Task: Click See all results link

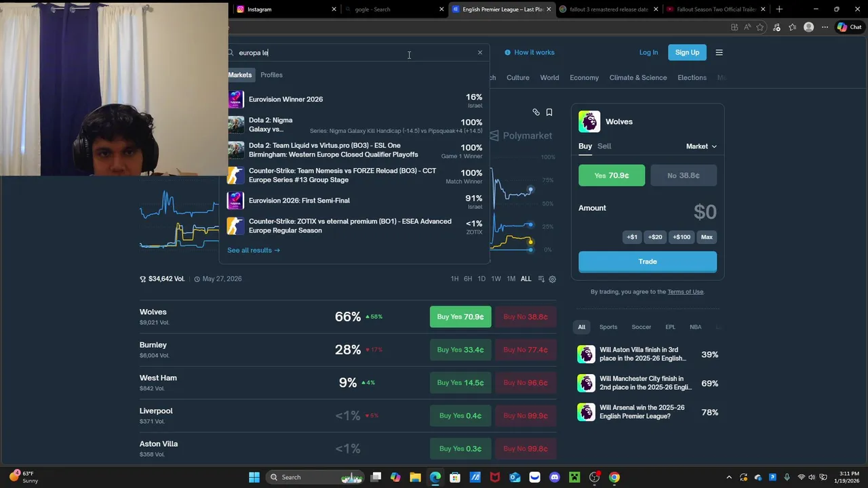Action: tap(254, 250)
